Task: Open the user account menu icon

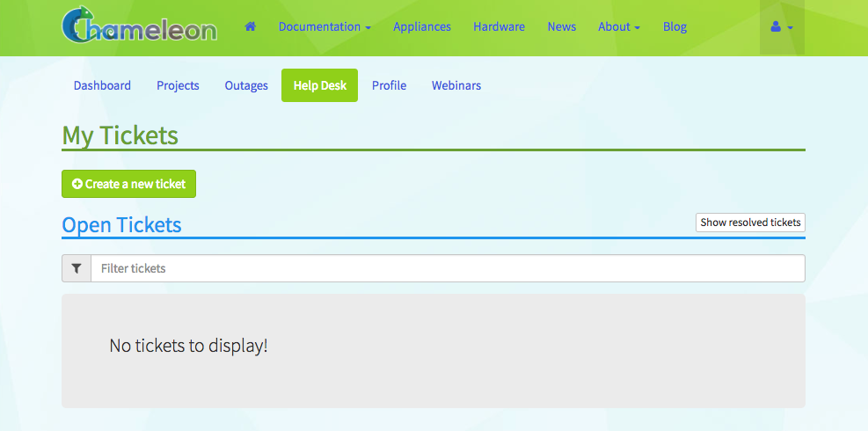Action: tap(782, 27)
